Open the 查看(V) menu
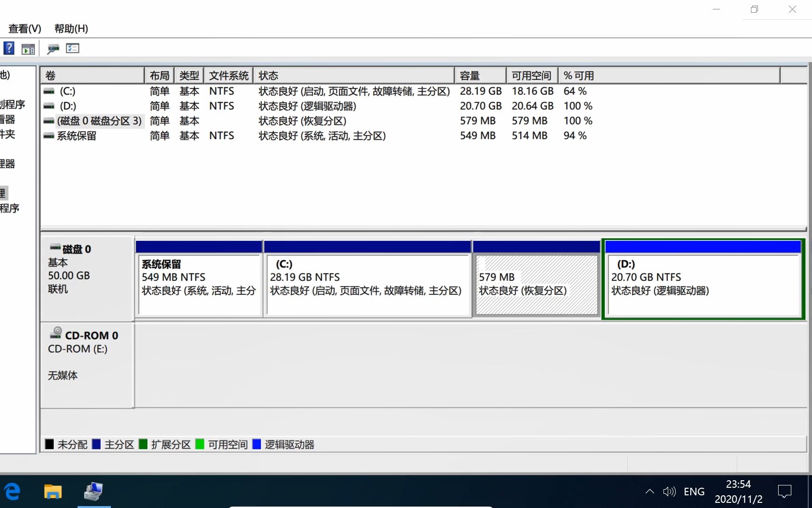Image resolution: width=812 pixels, height=508 pixels. 25,29
